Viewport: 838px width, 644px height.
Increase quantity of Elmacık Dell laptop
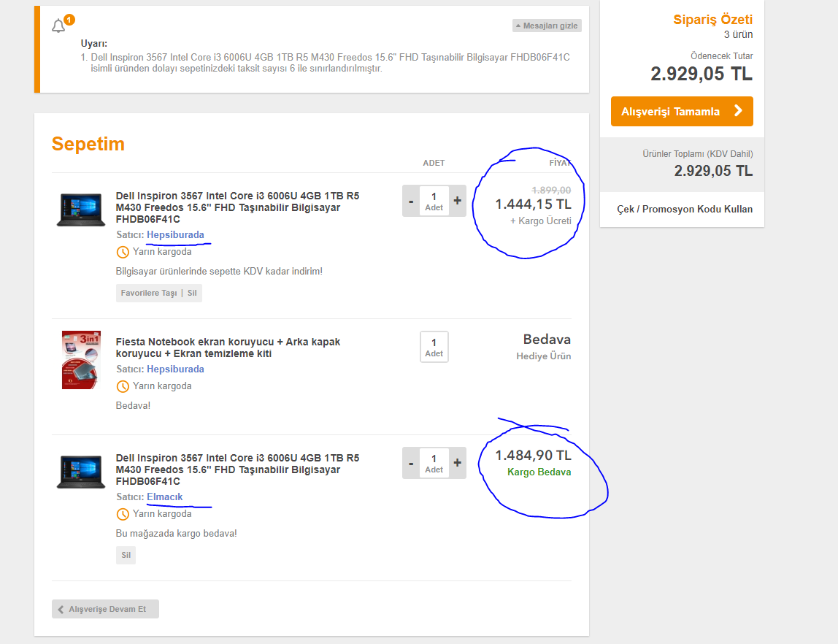[458, 463]
